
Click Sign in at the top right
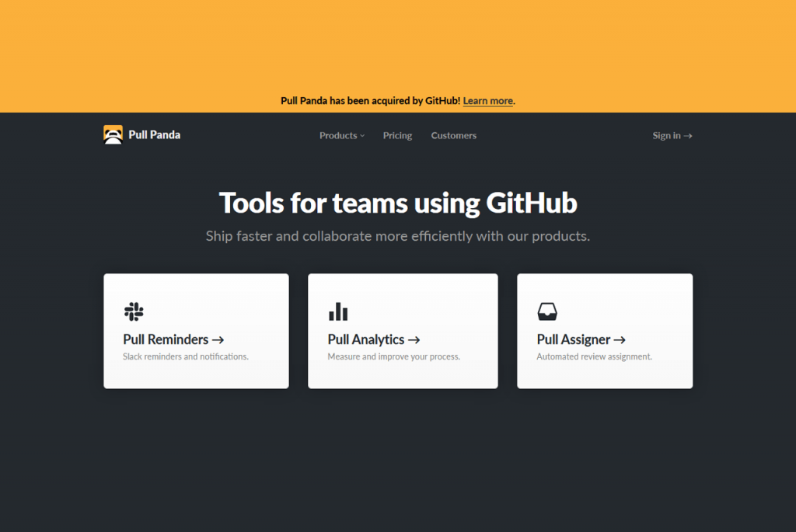666,135
